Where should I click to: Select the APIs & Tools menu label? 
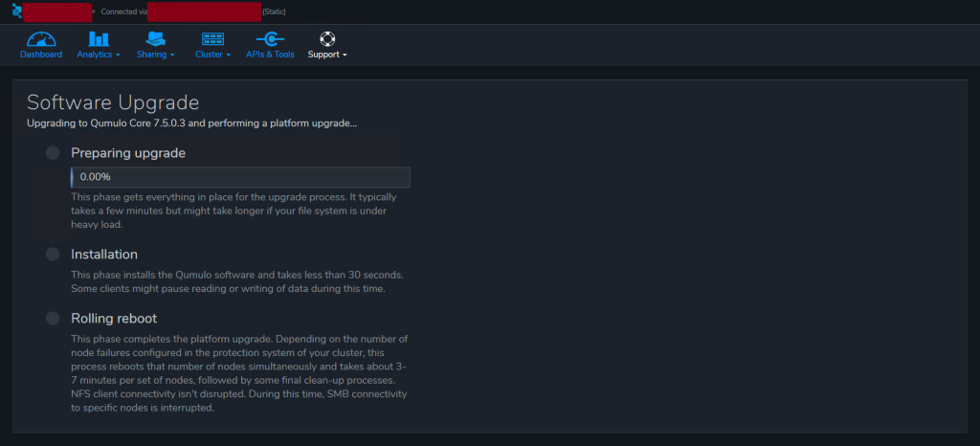tap(270, 55)
